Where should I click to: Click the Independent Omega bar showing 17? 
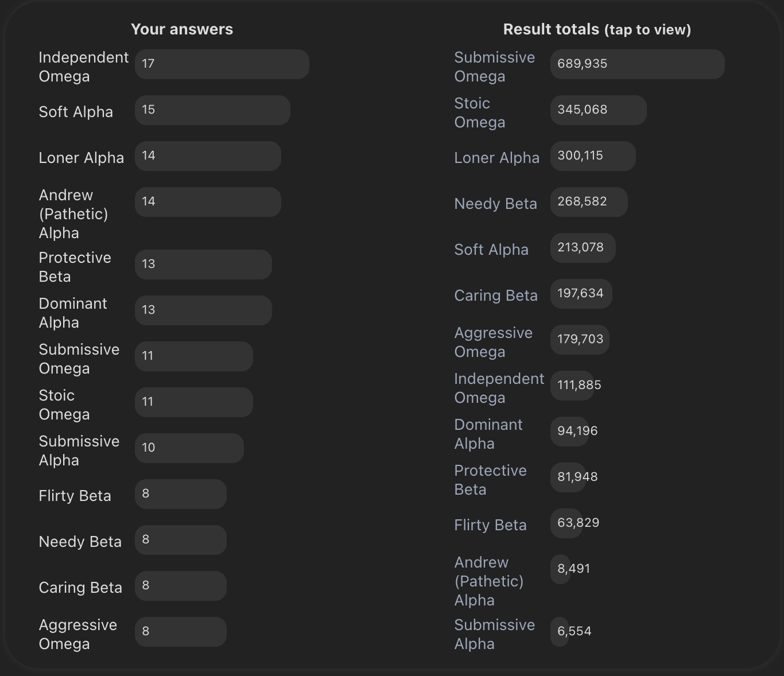point(222,64)
